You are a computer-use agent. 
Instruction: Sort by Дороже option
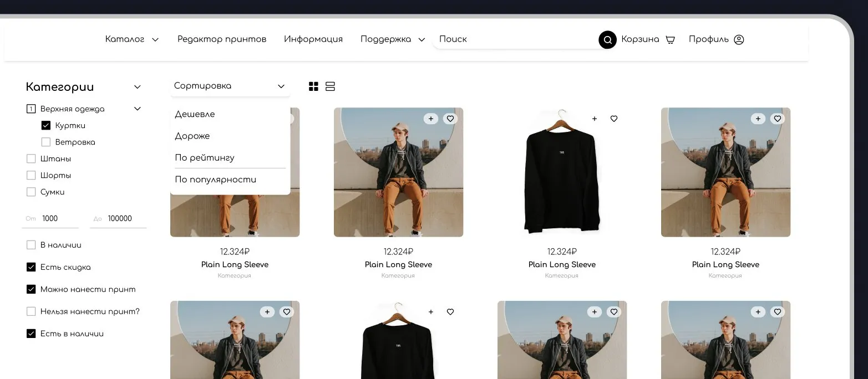(x=192, y=136)
